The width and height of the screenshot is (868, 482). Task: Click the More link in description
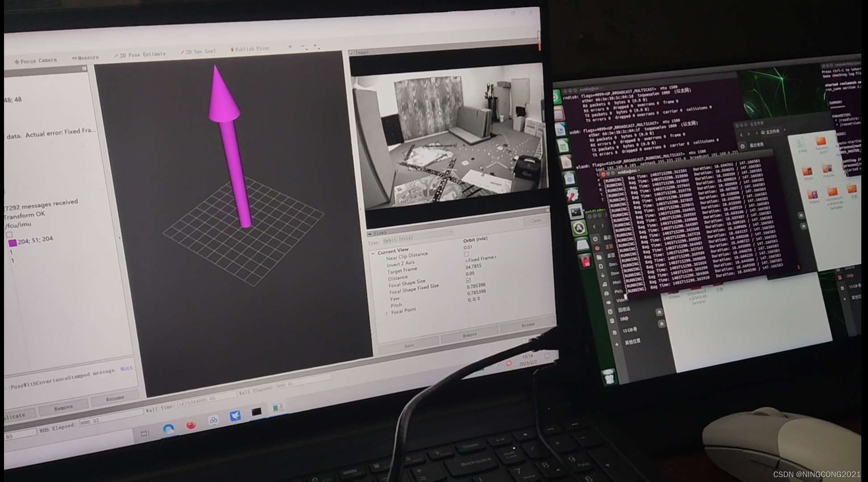(x=126, y=368)
